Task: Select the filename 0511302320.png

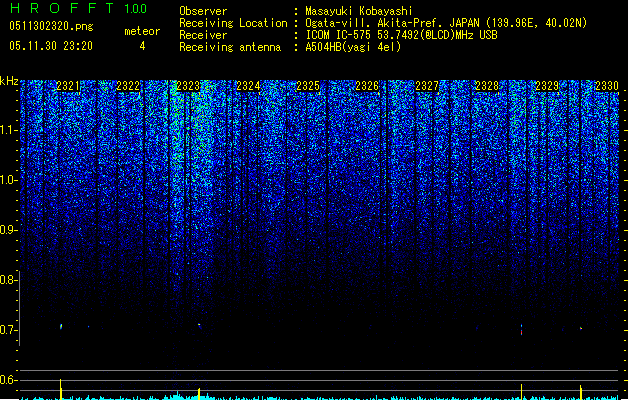Action: [x=51, y=26]
